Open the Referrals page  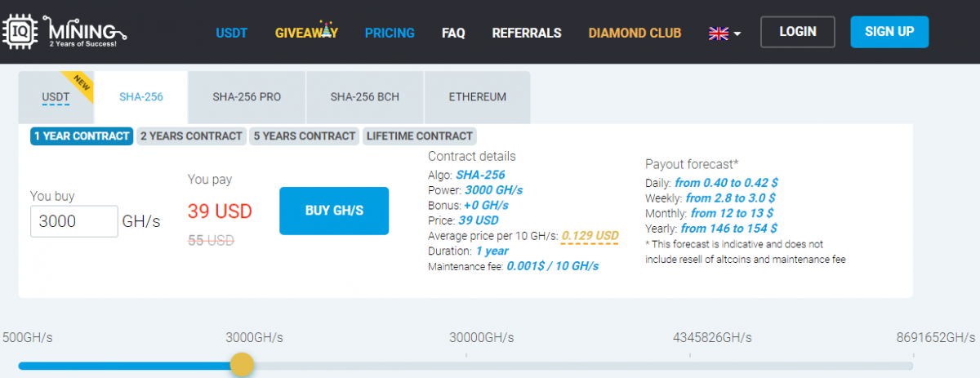[527, 33]
